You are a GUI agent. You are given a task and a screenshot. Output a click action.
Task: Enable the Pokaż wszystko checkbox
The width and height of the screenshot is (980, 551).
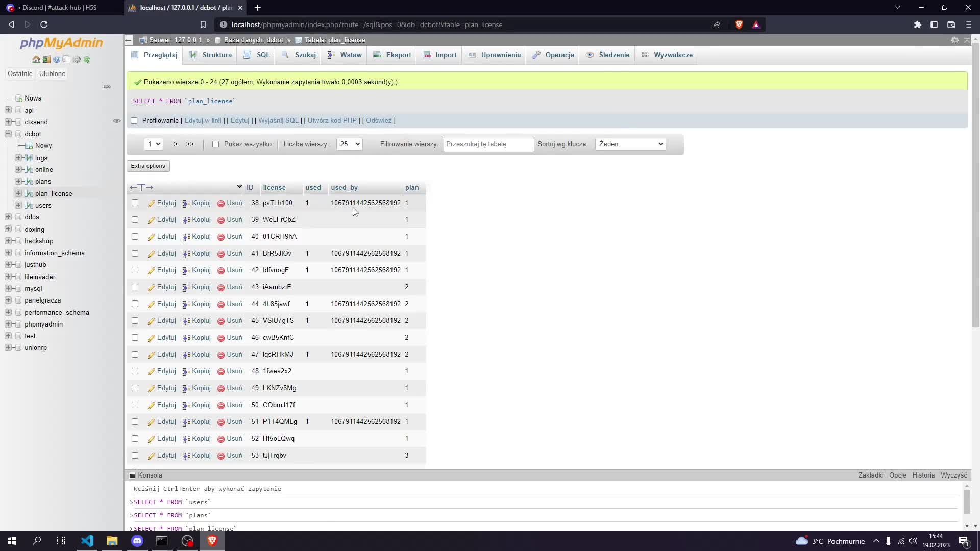tap(216, 144)
